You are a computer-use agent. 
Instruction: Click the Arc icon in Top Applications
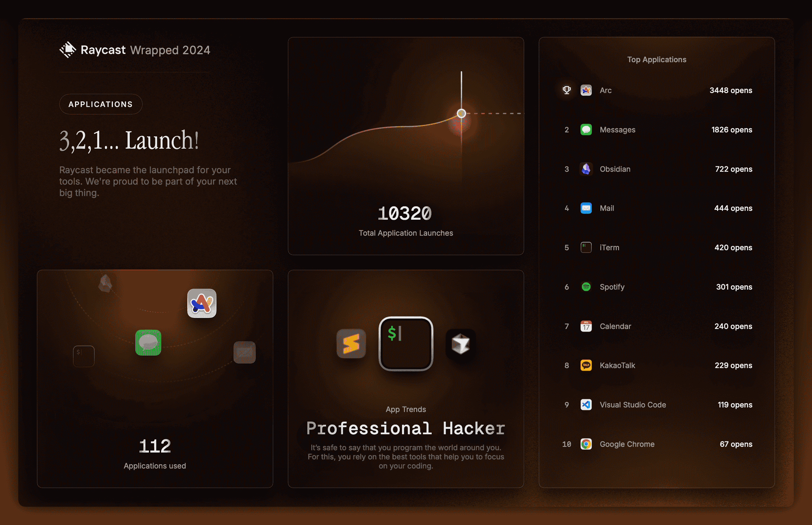[586, 90]
